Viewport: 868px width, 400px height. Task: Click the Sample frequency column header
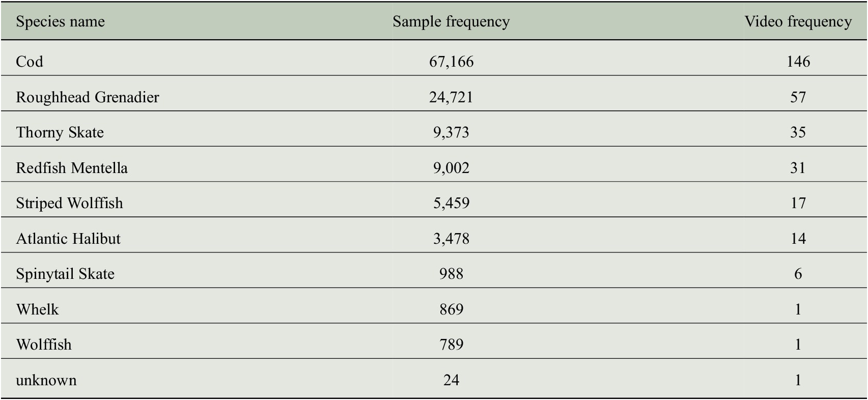pos(451,21)
